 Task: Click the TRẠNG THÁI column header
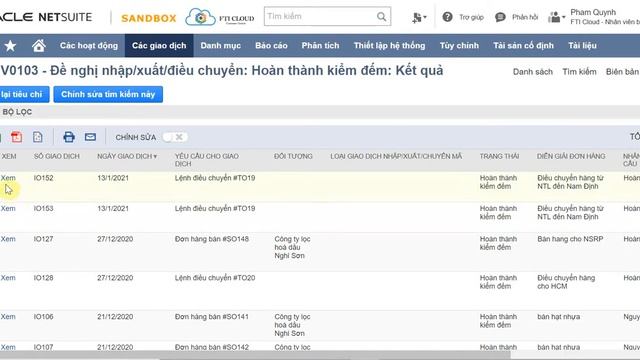499,156
